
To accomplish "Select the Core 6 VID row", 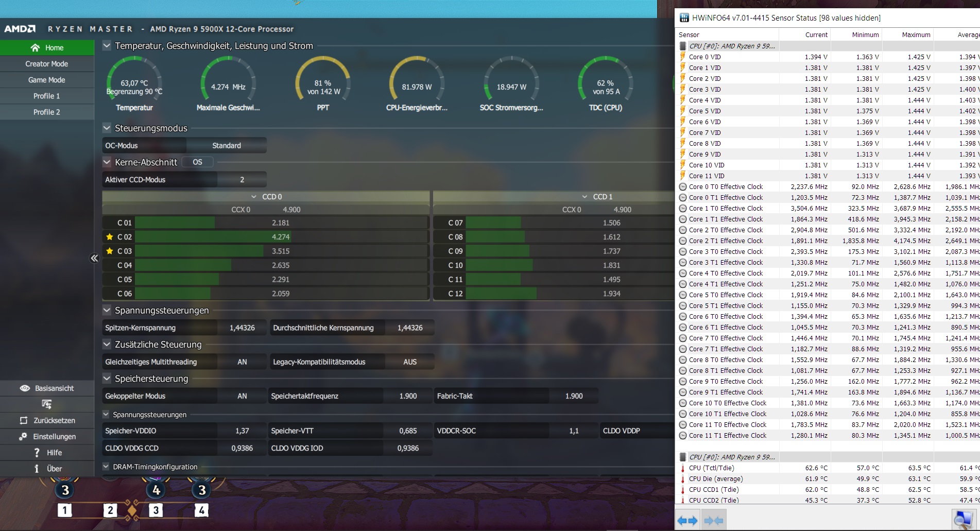I will pyautogui.click(x=828, y=122).
